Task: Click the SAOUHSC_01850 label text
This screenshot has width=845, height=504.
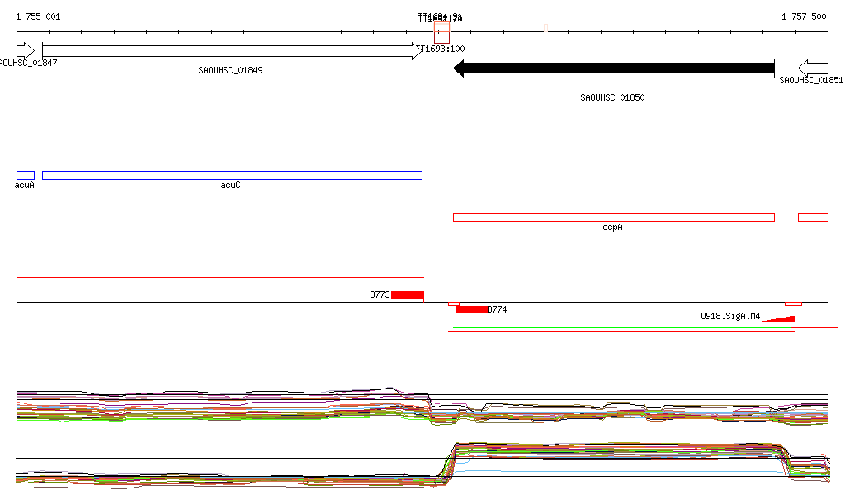Action: (x=612, y=97)
